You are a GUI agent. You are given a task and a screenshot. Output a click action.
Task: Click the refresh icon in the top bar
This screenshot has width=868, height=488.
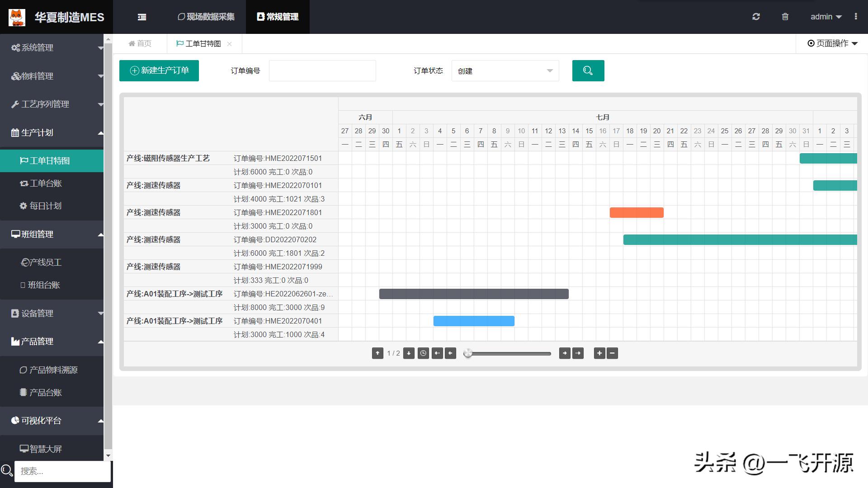(756, 17)
